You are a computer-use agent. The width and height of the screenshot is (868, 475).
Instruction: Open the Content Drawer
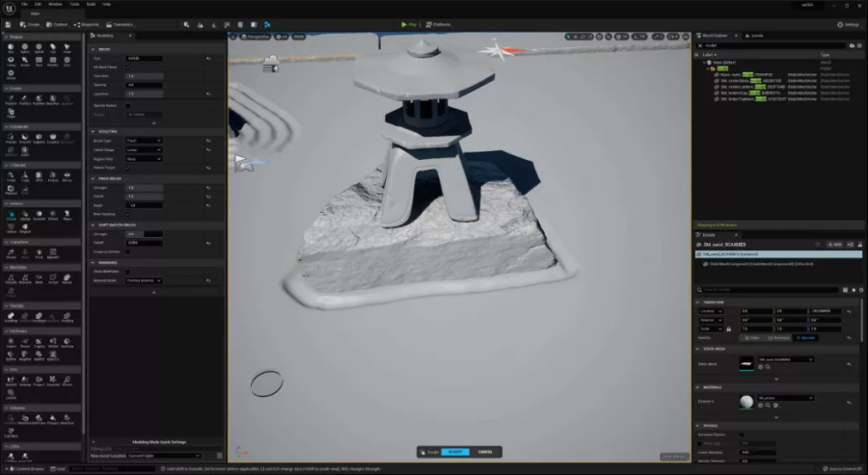point(26,469)
